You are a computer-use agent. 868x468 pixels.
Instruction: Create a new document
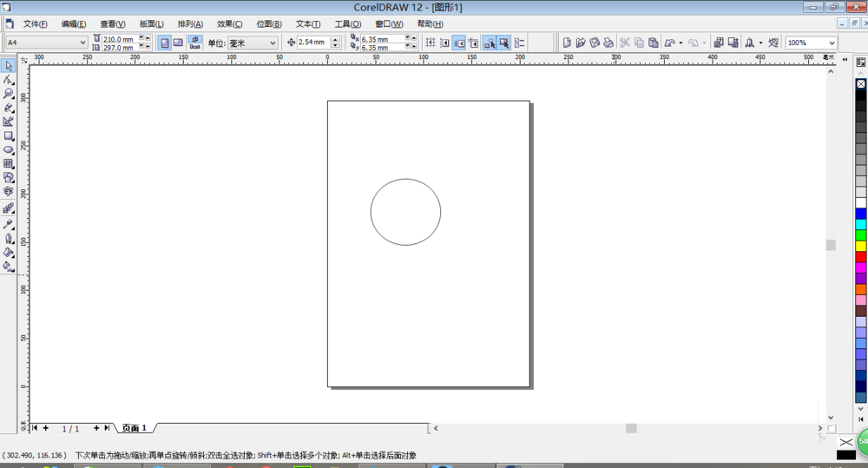pos(567,43)
